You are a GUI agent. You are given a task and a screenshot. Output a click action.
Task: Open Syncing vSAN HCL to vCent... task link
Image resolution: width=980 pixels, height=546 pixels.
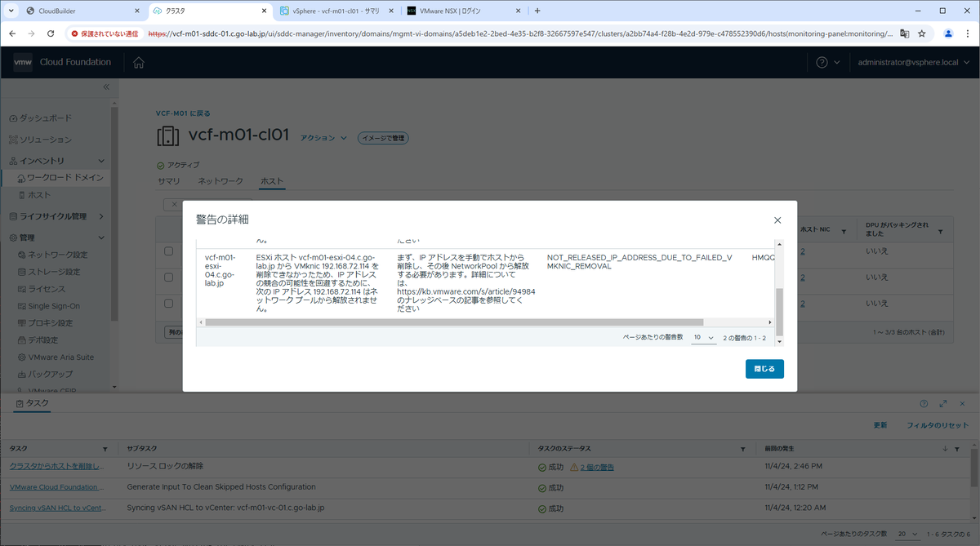[56, 508]
